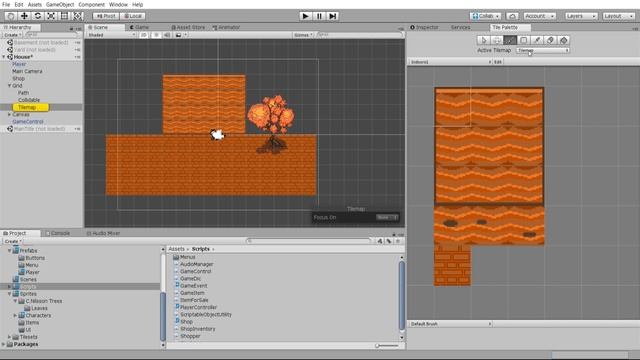Select the Hand tool in the toolbar

[x=11, y=16]
